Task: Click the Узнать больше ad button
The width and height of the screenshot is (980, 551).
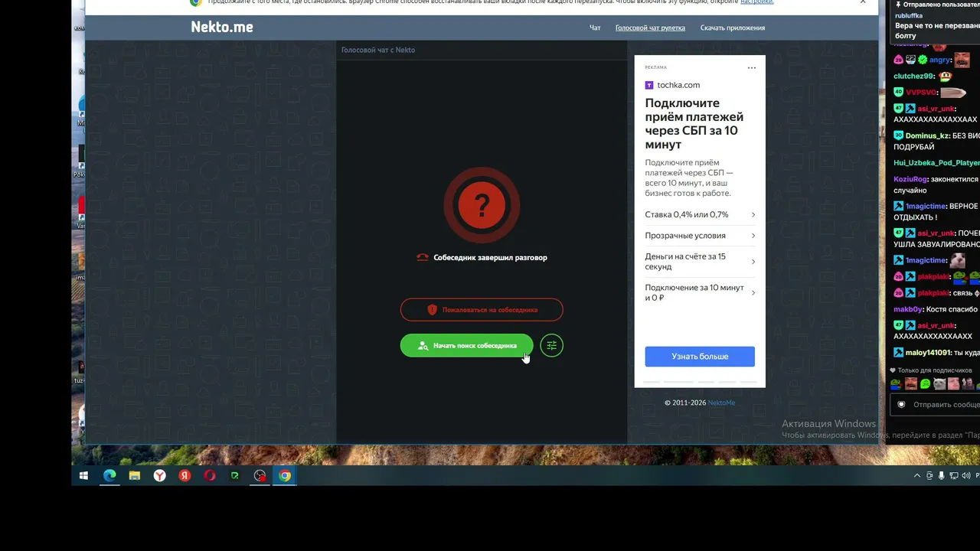Action: coord(700,357)
